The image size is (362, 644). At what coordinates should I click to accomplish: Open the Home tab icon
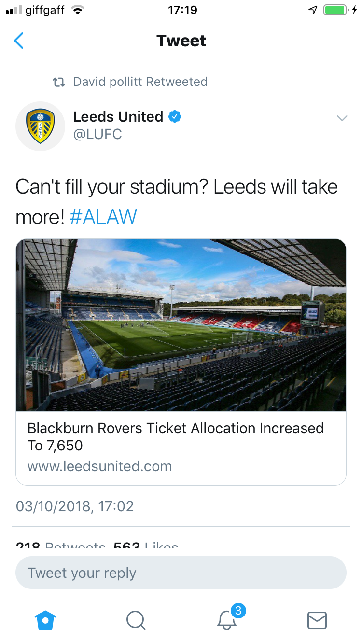tap(46, 620)
